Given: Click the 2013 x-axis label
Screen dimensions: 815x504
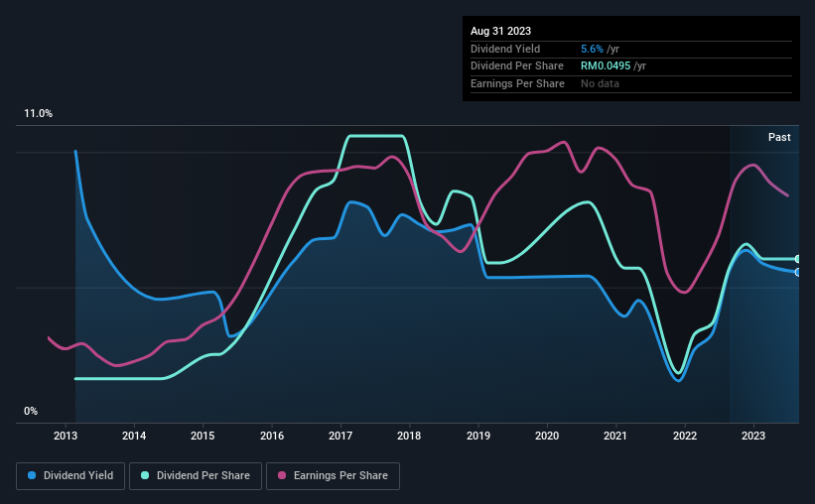Looking at the screenshot, I should 66,436.
